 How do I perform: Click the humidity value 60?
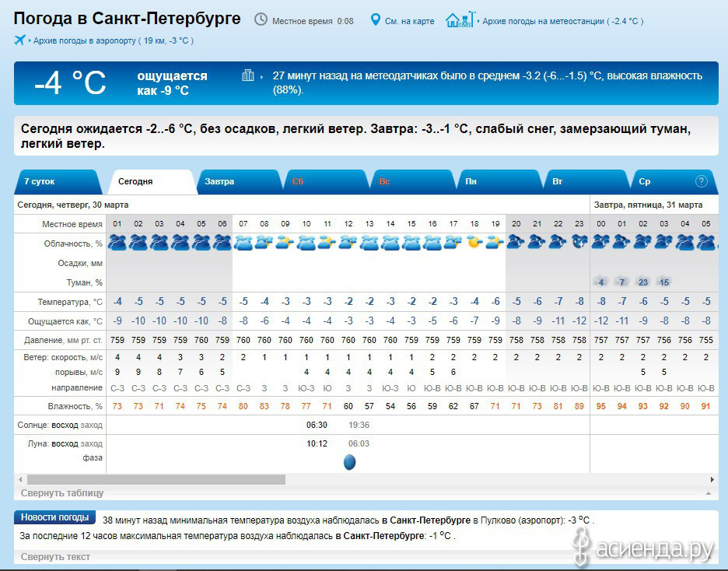point(348,406)
